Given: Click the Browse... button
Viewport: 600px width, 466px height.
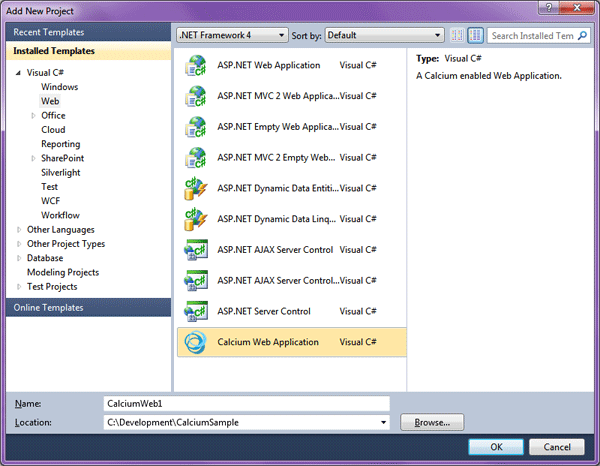Looking at the screenshot, I should click(432, 422).
